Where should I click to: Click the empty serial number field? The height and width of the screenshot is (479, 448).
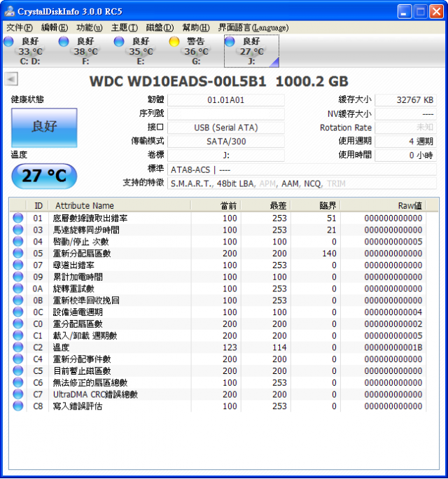point(226,114)
